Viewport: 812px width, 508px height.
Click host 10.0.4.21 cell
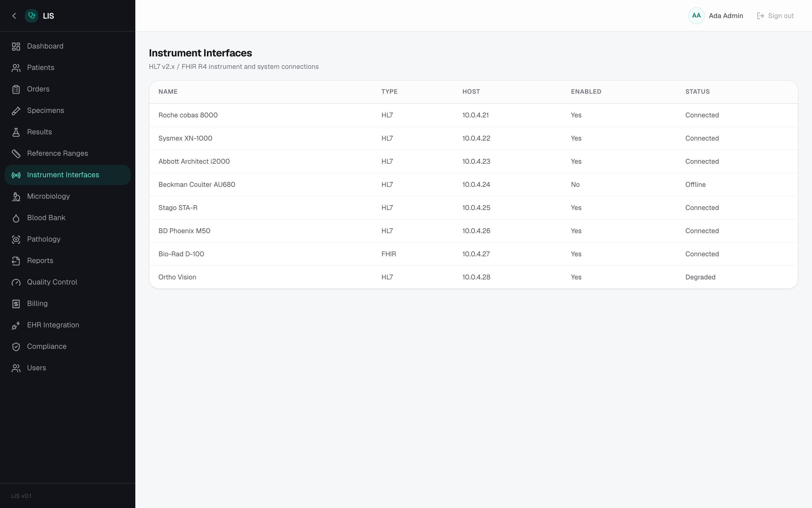[x=475, y=115]
